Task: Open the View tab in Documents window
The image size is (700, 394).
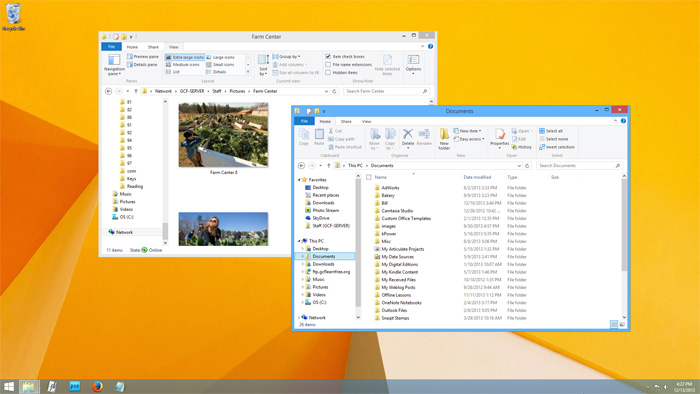Action: coord(367,121)
